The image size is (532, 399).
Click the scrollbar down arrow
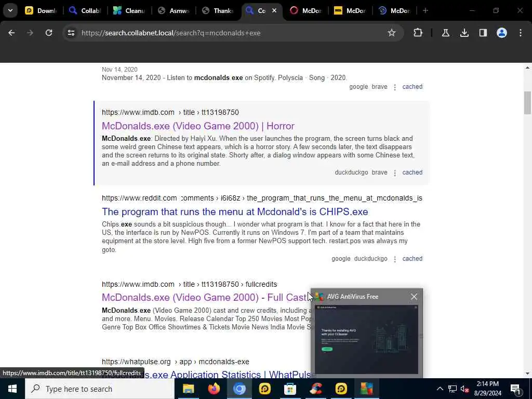527,374
